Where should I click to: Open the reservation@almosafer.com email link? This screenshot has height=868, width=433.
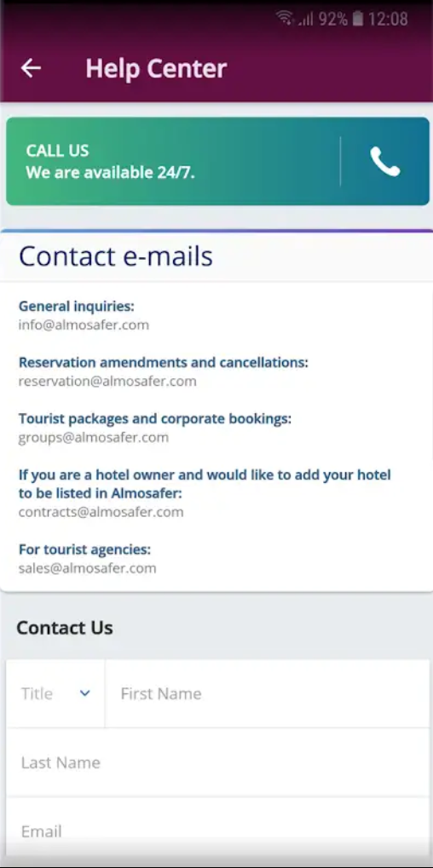point(107,382)
